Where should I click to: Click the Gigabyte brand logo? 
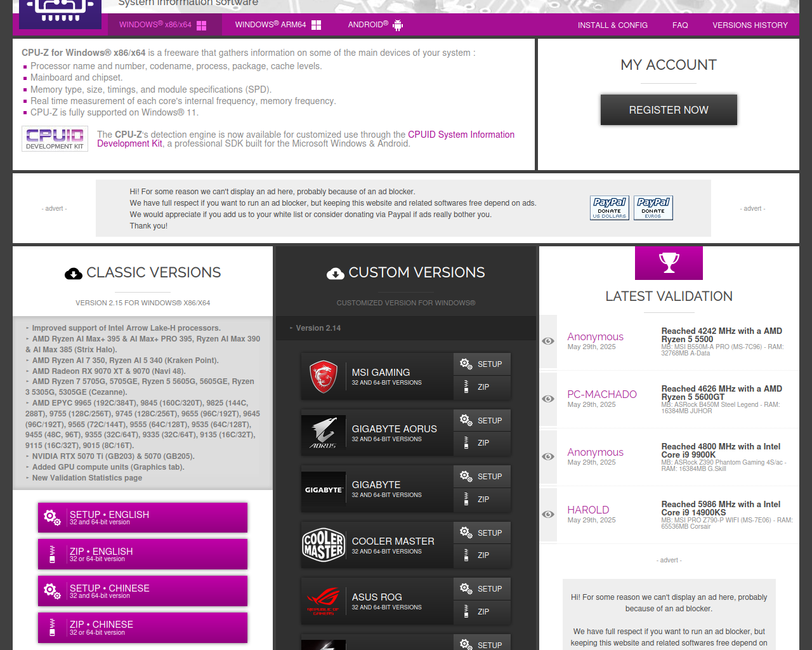324,489
